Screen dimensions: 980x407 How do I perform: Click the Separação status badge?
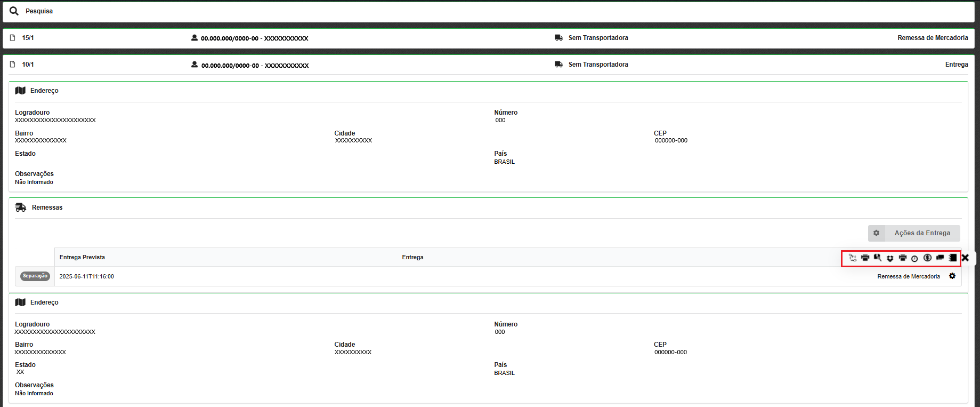[x=35, y=276]
